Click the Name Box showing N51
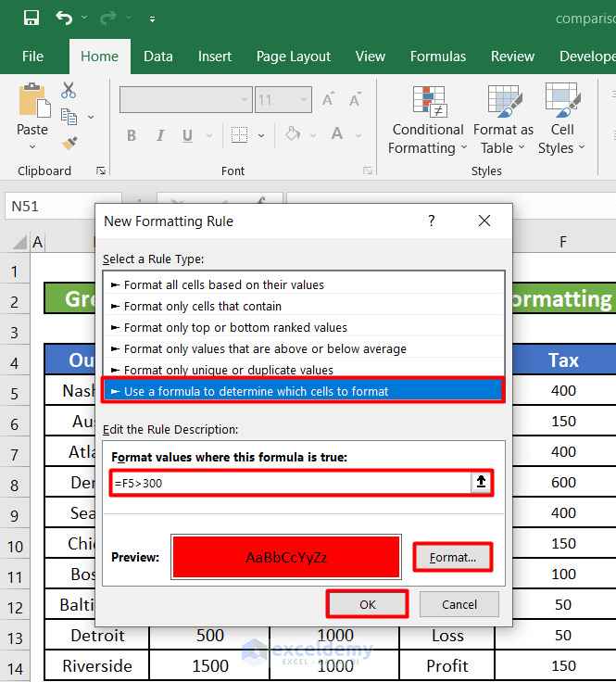Screen dimensions: 616x682 [x=63, y=206]
